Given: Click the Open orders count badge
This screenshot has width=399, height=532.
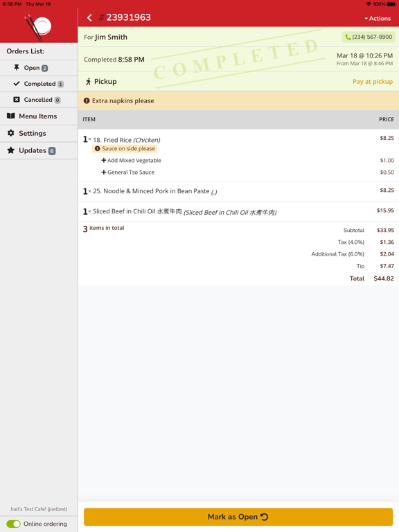Looking at the screenshot, I should 44,68.
